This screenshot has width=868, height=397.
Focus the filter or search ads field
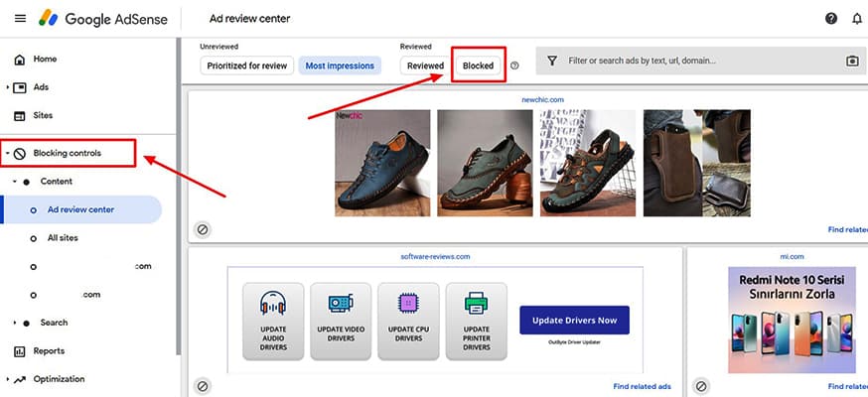pos(700,61)
